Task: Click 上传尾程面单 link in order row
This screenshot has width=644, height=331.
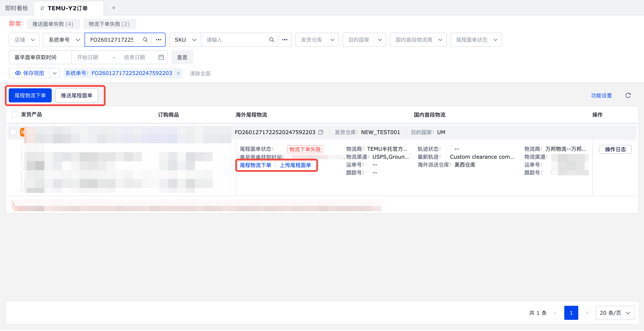Action: tap(295, 165)
